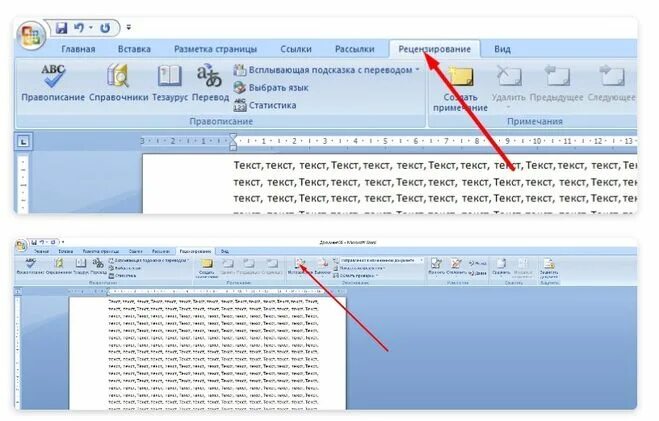Open undo history dropdown in upper window

click(x=91, y=28)
